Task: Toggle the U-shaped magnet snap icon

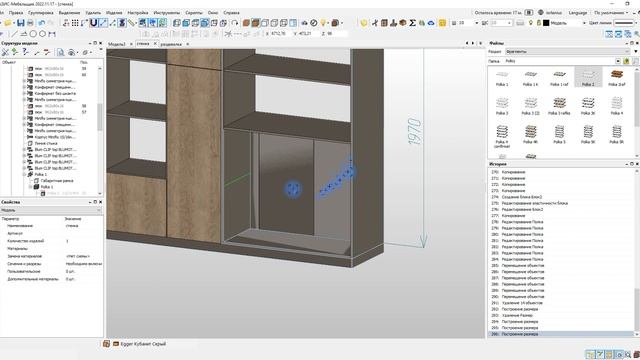Action: click(93, 23)
